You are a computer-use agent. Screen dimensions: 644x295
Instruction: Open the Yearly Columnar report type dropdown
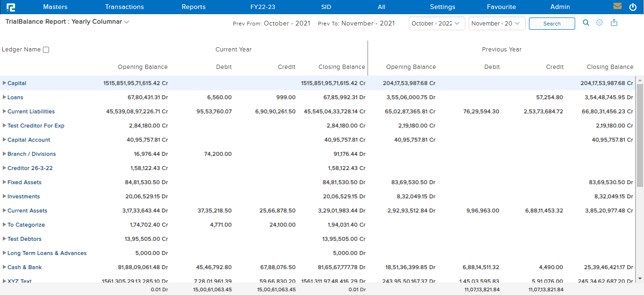pyautogui.click(x=126, y=22)
